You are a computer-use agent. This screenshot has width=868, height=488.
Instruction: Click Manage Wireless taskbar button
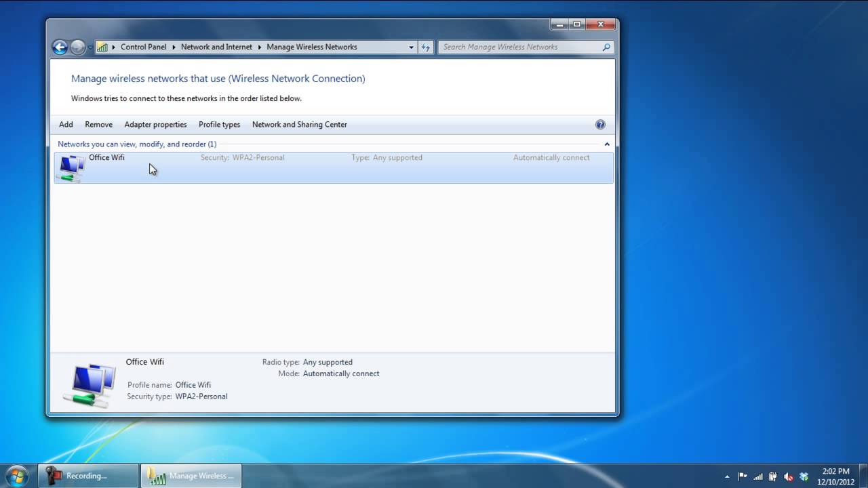pyautogui.click(x=191, y=476)
